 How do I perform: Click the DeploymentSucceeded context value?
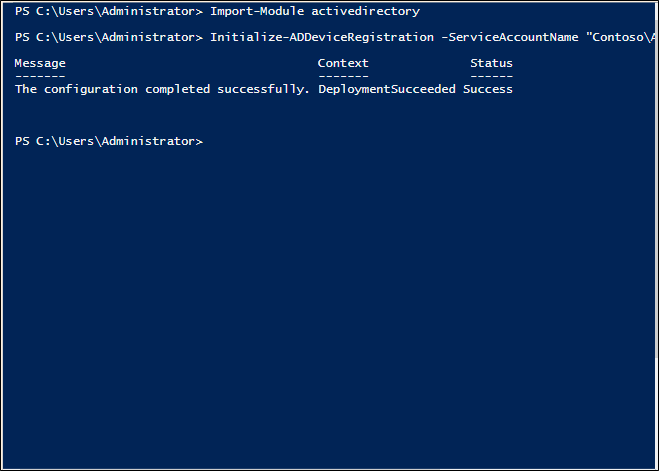(387, 89)
